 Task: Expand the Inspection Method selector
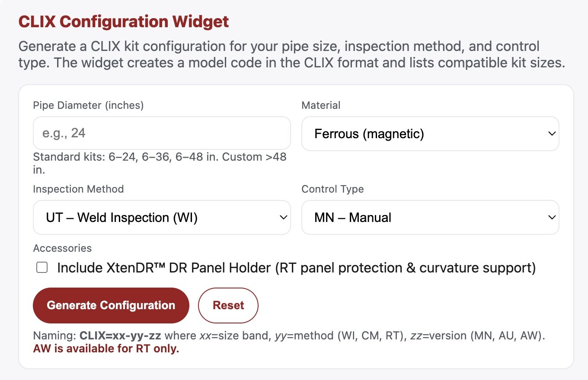pos(162,217)
